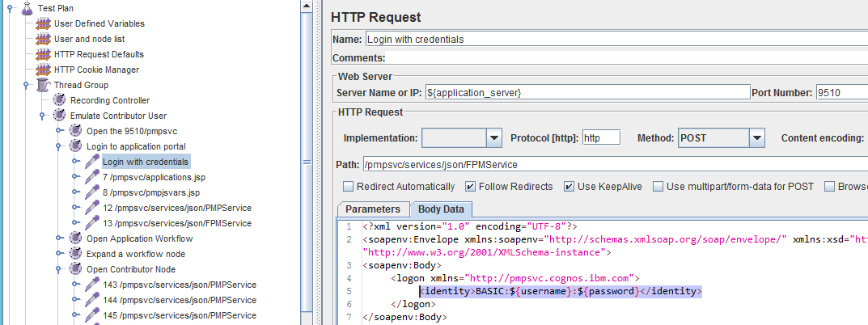This screenshot has width=868, height=325.
Task: Click the 144 PMPService sampler icon
Action: 92,300
